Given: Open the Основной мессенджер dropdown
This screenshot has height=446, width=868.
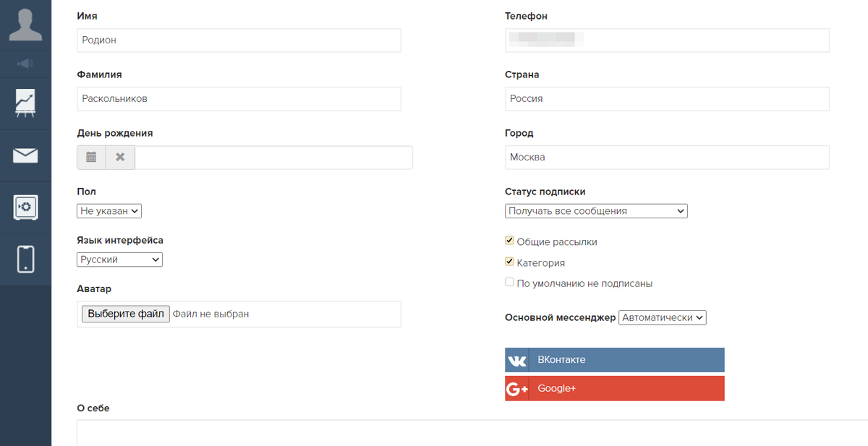Looking at the screenshot, I should [663, 317].
